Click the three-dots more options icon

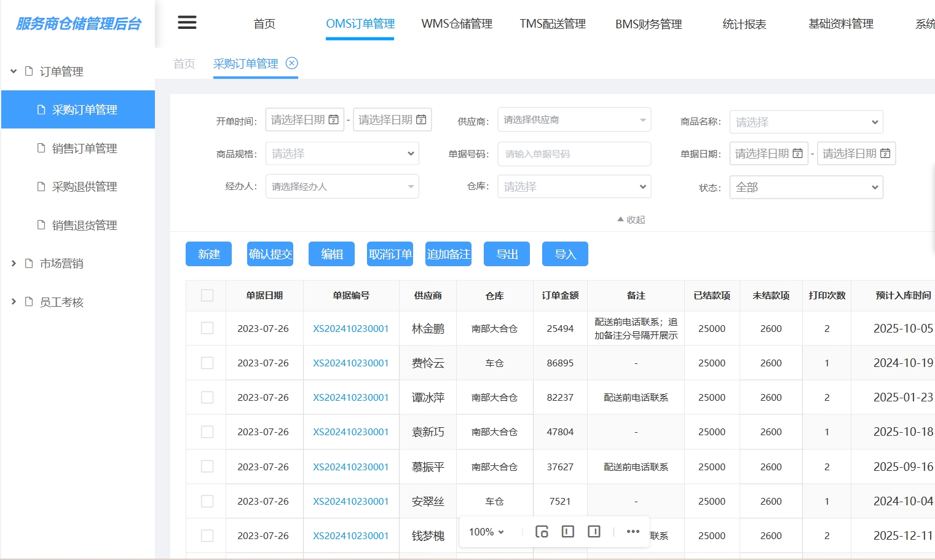click(x=633, y=532)
